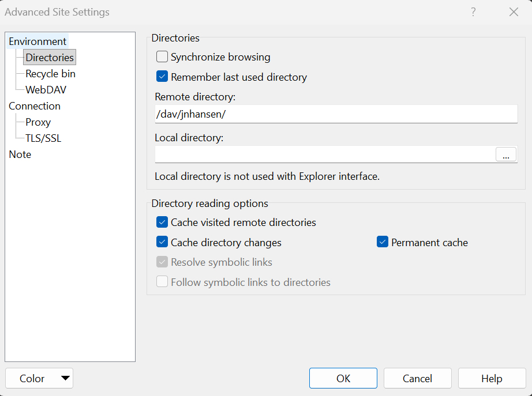
Task: Select Environment in the settings tree
Action: pyautogui.click(x=38, y=42)
